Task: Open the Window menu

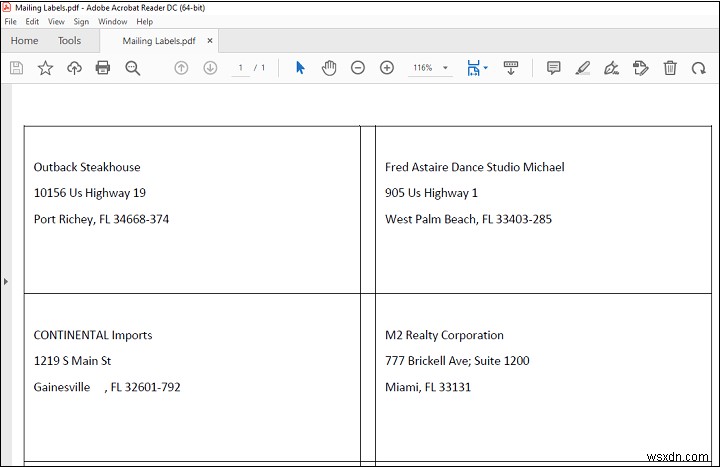Action: coord(112,22)
